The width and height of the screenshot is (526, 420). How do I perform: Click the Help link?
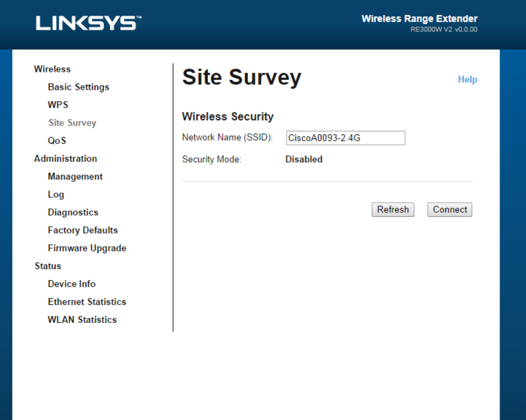(x=468, y=79)
